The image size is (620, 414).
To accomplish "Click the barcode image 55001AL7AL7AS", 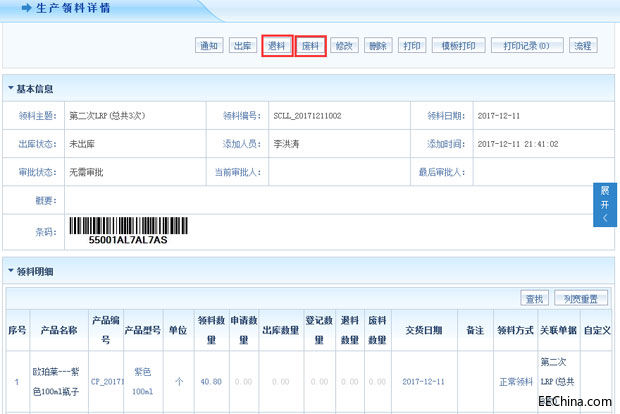I will tap(128, 231).
